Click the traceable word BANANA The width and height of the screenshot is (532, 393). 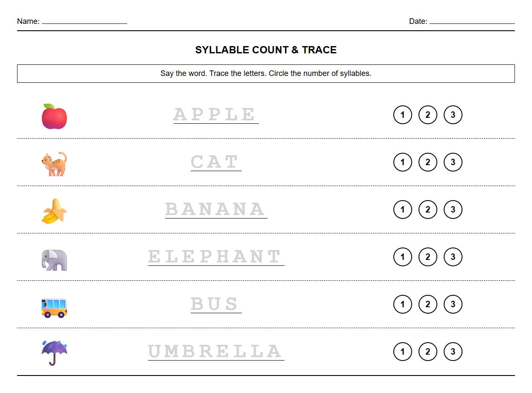[x=216, y=209]
